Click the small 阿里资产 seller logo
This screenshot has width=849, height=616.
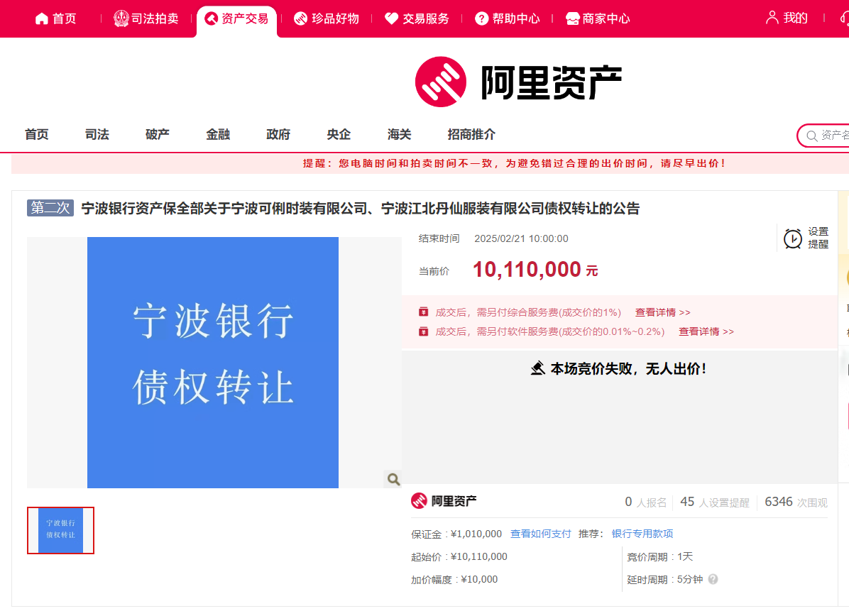pyautogui.click(x=419, y=501)
